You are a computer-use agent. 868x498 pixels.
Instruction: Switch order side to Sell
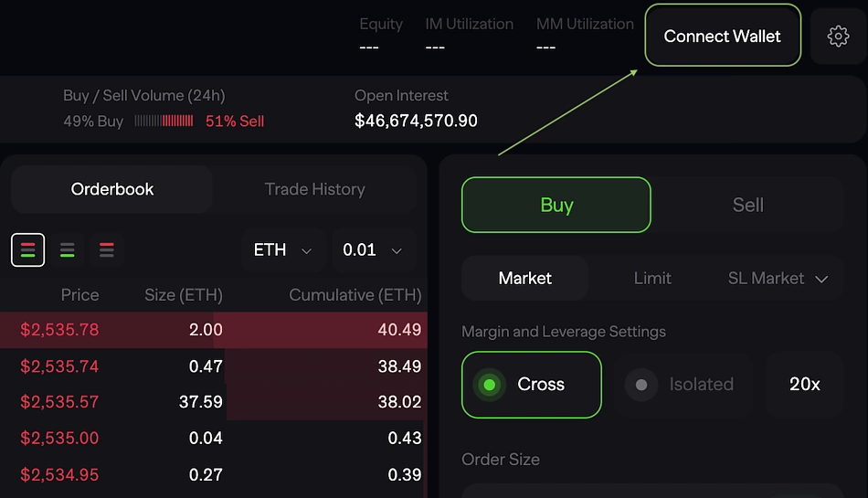[x=748, y=205]
